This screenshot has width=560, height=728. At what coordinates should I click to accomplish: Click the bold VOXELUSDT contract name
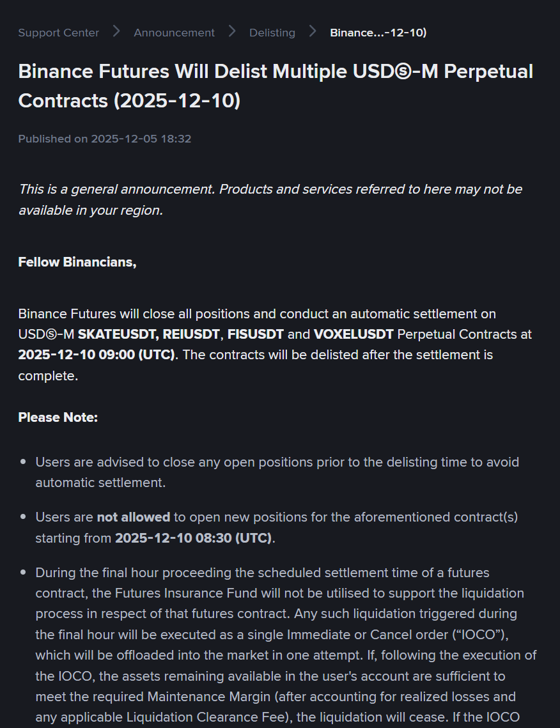point(354,334)
